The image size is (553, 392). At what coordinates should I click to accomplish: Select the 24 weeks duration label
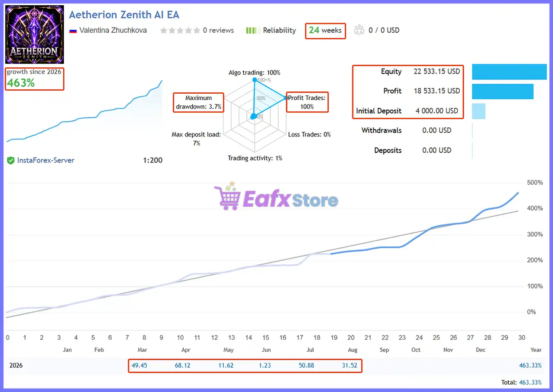pyautogui.click(x=325, y=30)
